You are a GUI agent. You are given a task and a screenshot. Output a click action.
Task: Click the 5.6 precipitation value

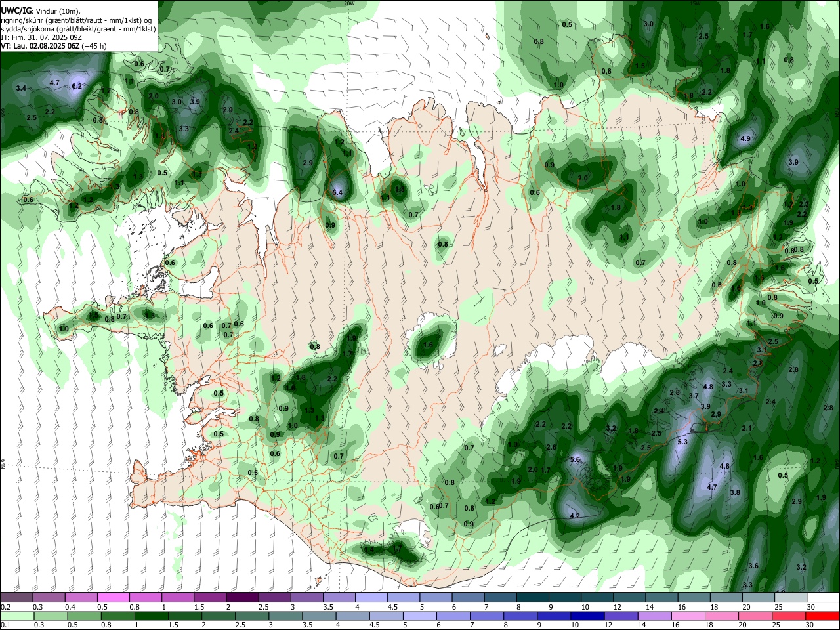pos(576,459)
